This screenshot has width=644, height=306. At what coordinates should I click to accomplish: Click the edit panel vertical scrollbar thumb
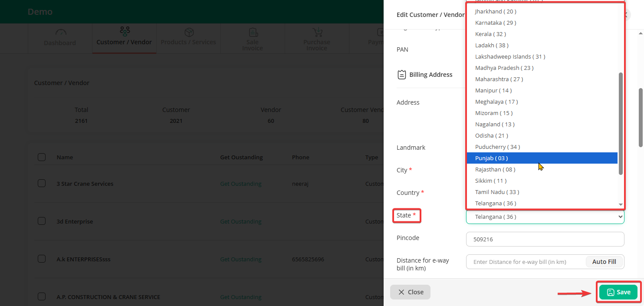tap(641, 118)
